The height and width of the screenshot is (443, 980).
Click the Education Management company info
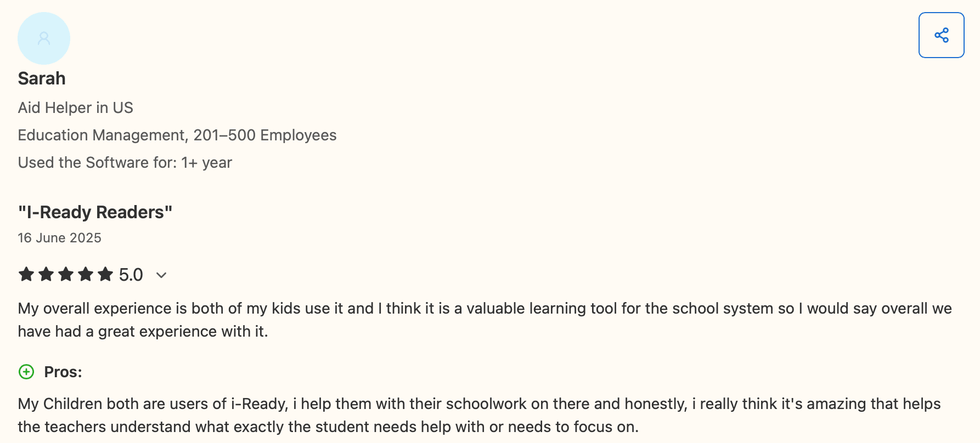(177, 135)
